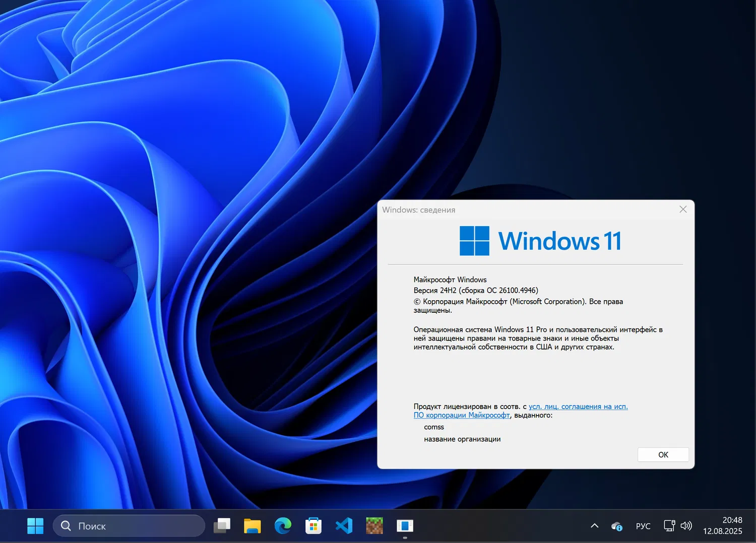Select the comss license name text
Image resolution: width=756 pixels, height=543 pixels.
(x=433, y=427)
